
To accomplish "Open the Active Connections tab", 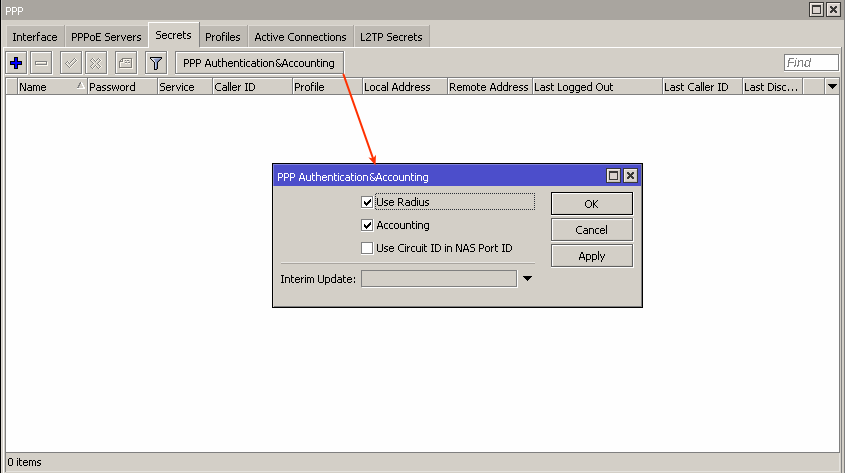I will (x=300, y=37).
